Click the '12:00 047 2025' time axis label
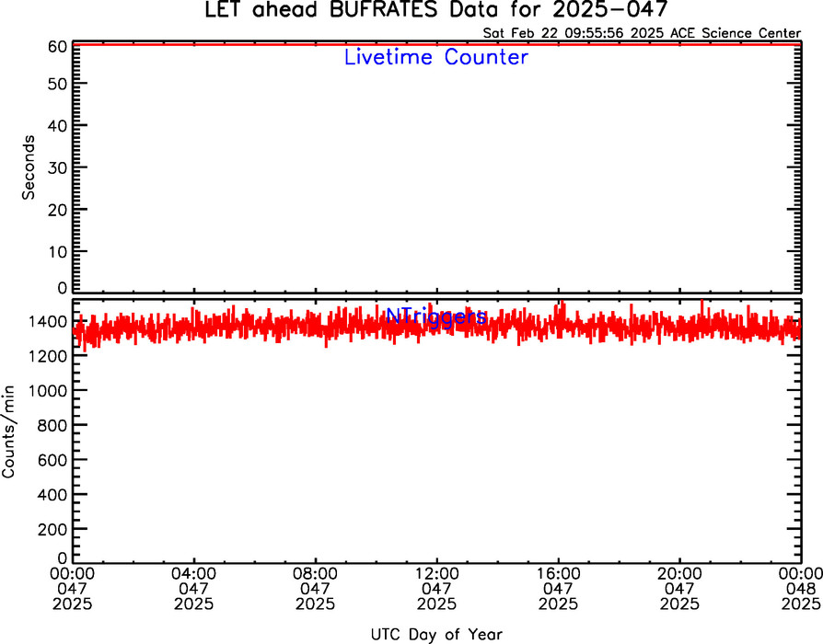823x644 pixels. [436, 589]
